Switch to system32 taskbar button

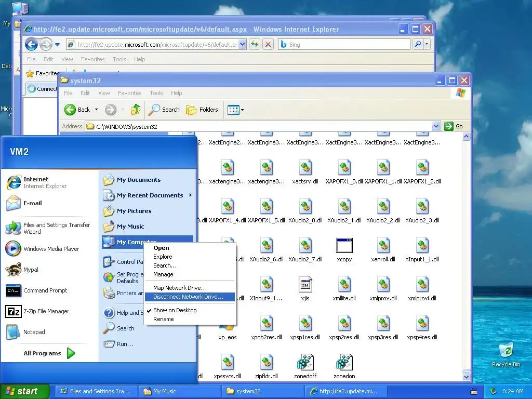[x=262, y=391]
